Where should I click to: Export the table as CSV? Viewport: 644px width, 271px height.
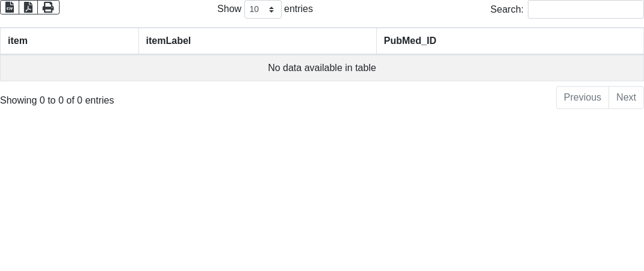10,7
